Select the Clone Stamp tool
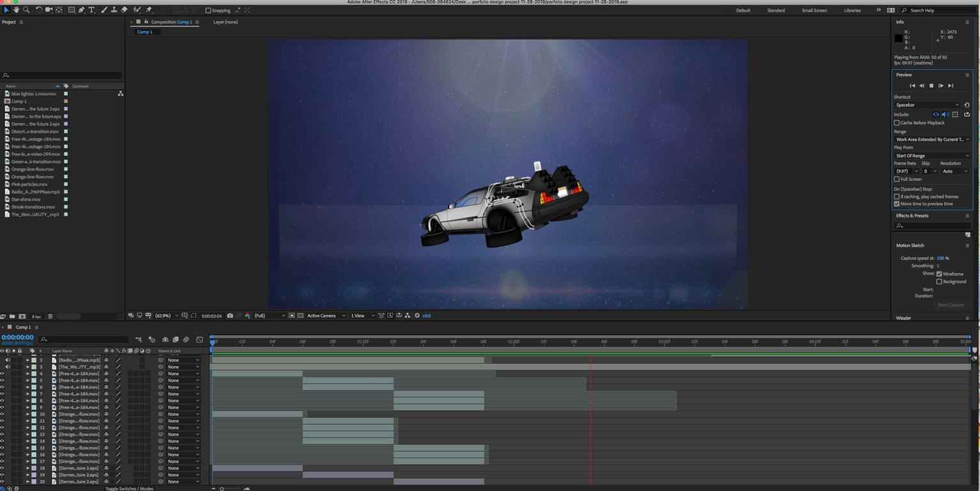 pyautogui.click(x=114, y=10)
